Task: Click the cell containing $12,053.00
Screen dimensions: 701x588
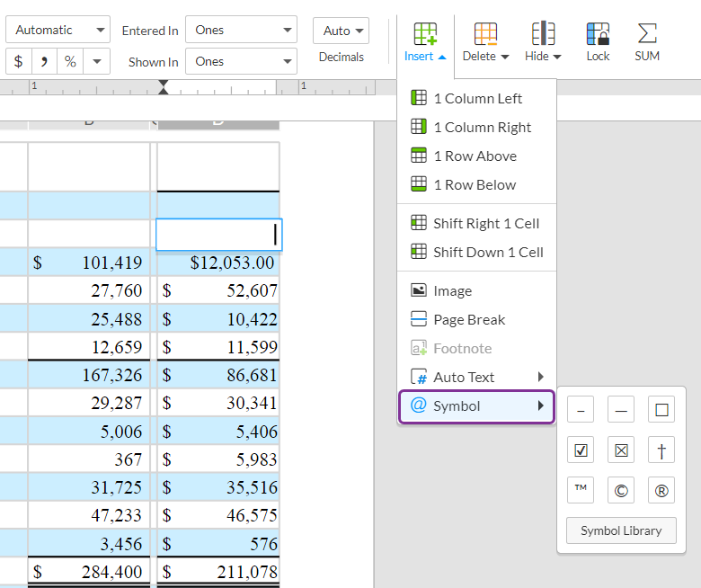Action: [x=218, y=263]
